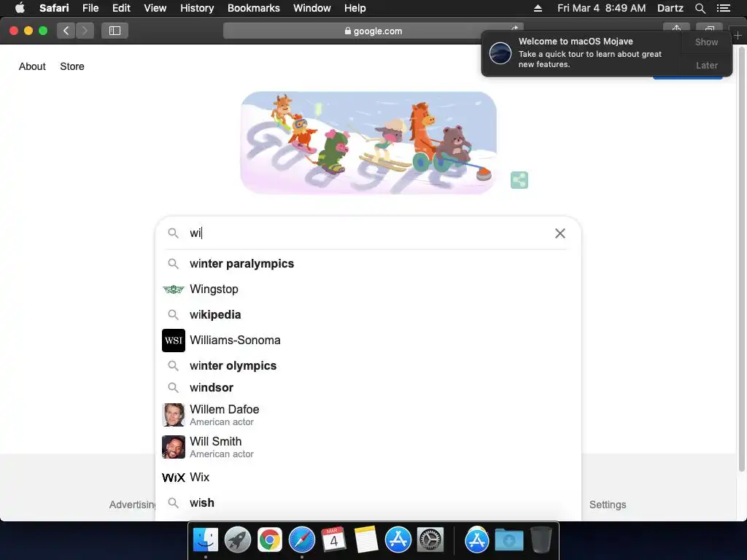Open the Safari menu
This screenshot has height=560, width=747.
(54, 8)
